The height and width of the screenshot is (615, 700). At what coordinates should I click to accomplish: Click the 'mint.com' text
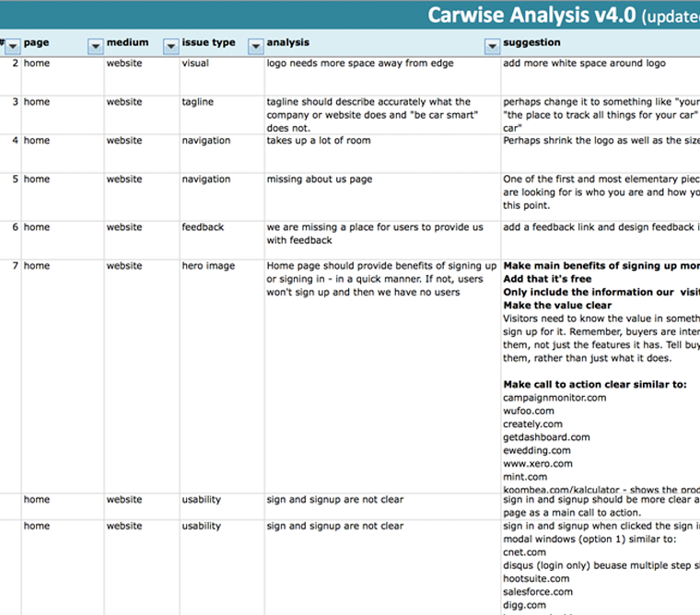(x=525, y=477)
